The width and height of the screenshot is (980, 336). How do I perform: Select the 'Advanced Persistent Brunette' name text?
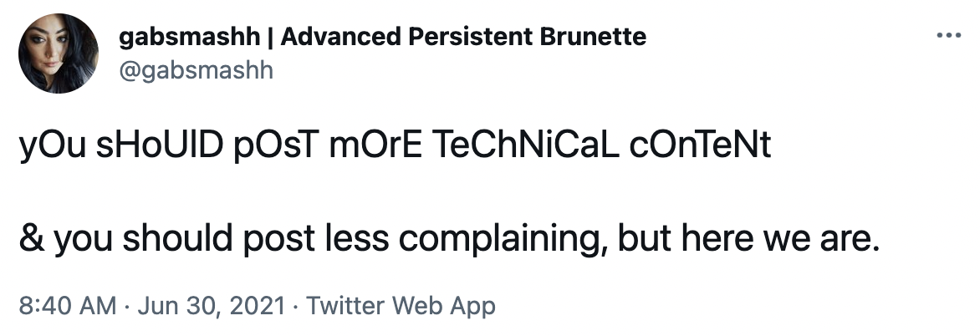coord(463,38)
